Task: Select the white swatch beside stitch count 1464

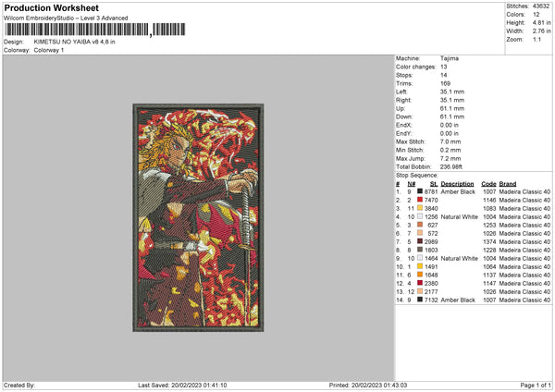Action: coord(420,258)
